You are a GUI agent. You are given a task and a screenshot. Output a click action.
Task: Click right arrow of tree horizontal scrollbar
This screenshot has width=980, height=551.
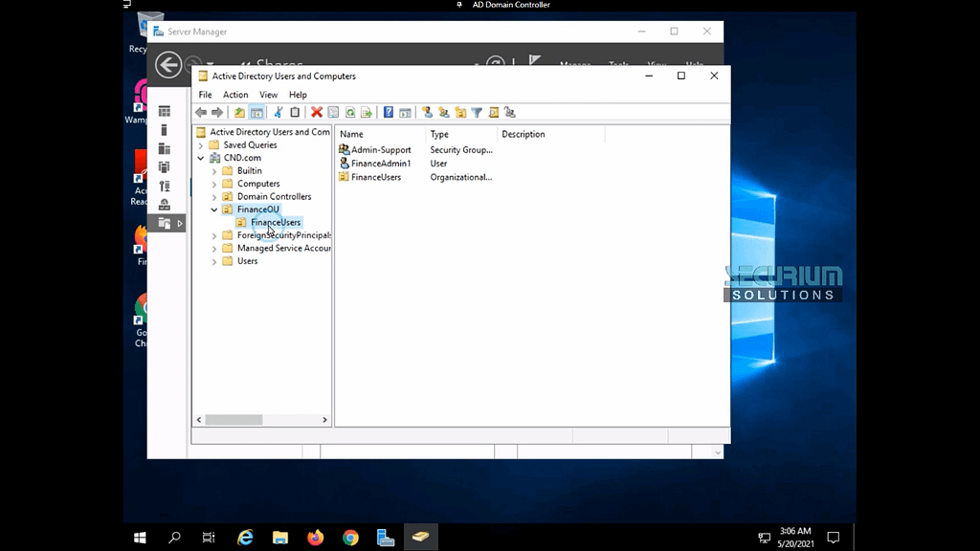click(x=324, y=420)
